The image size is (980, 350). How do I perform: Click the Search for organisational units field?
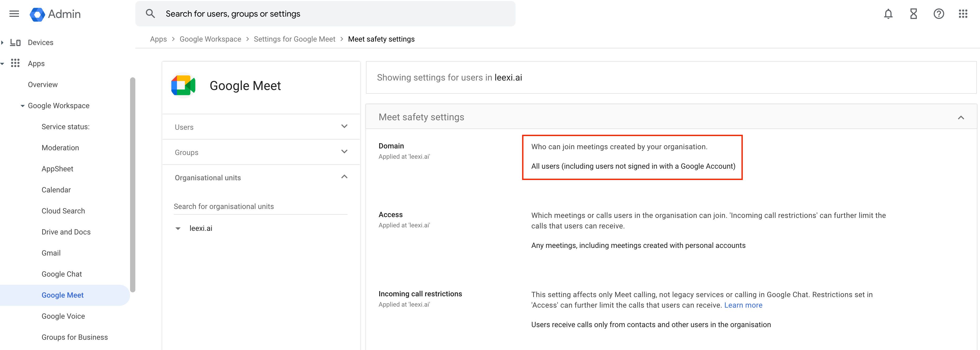pos(260,207)
